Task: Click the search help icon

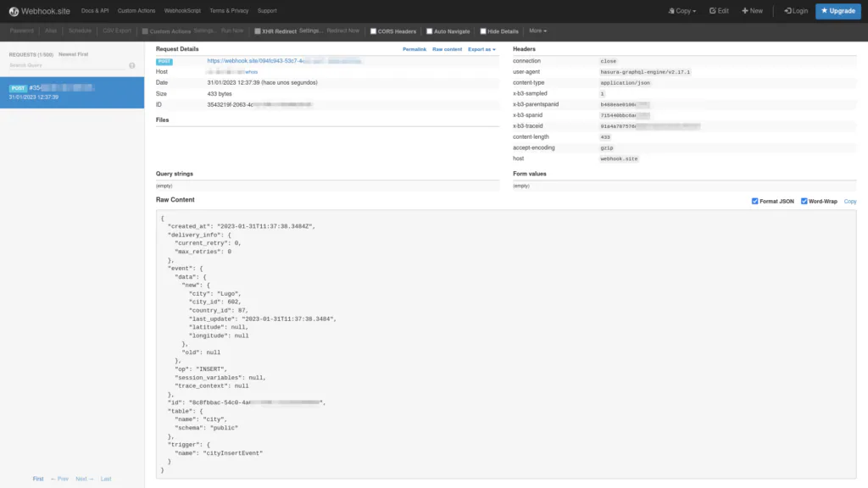Action: tap(131, 65)
